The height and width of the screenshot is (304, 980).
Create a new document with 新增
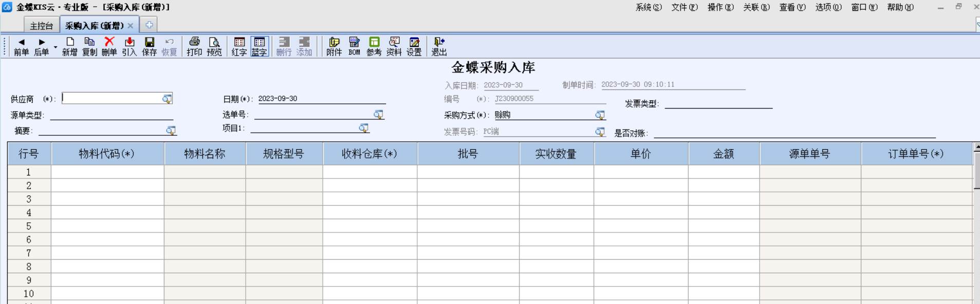(x=70, y=46)
